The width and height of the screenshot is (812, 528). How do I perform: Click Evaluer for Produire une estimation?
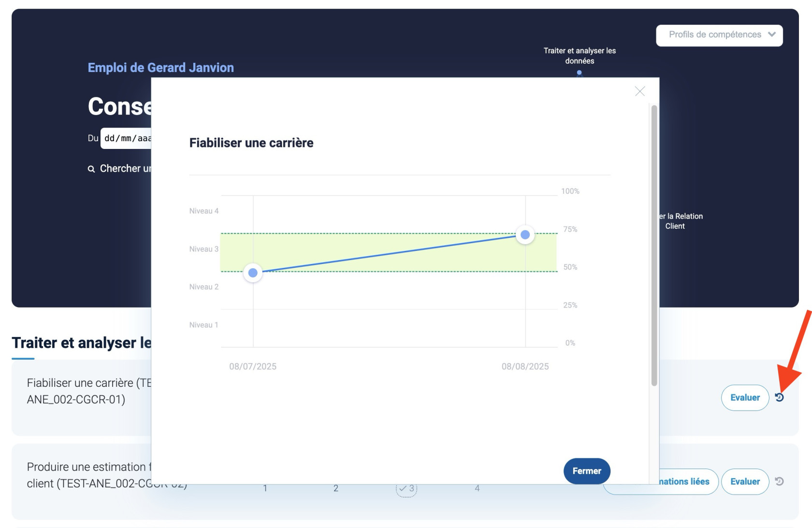tap(744, 482)
